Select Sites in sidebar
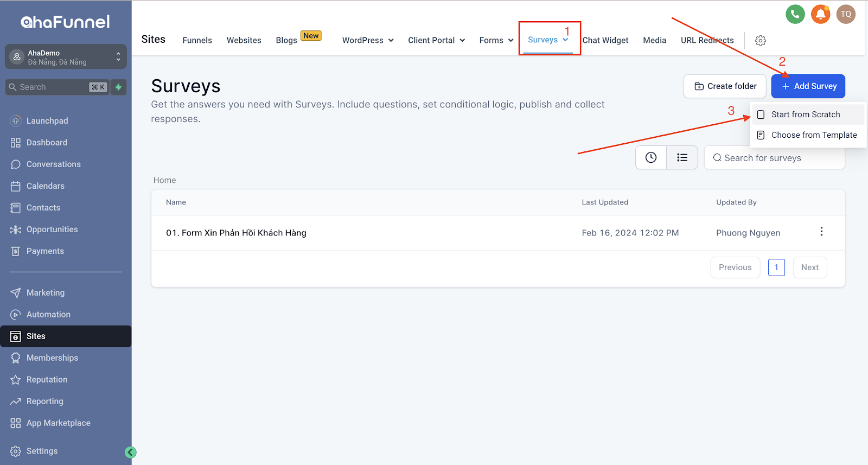The image size is (868, 465). coord(66,336)
